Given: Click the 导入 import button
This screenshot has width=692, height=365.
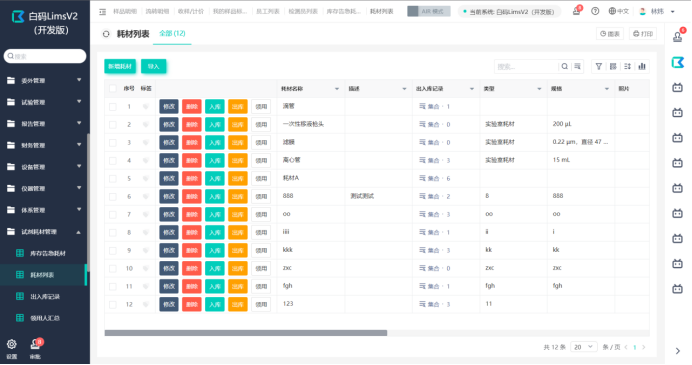Looking at the screenshot, I should 154,66.
